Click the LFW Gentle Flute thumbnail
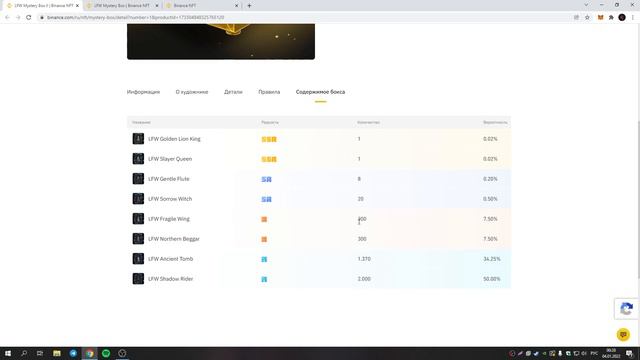This screenshot has height=360, width=640. coord(138,179)
